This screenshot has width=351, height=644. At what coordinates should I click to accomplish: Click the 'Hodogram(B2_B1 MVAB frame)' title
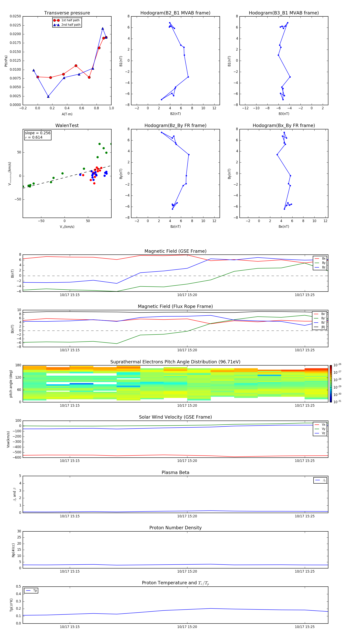pos(175,13)
